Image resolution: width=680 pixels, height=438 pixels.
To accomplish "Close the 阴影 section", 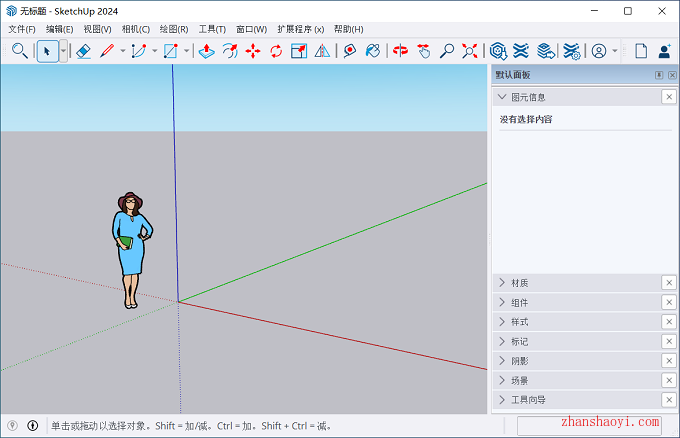I will pyautogui.click(x=669, y=361).
